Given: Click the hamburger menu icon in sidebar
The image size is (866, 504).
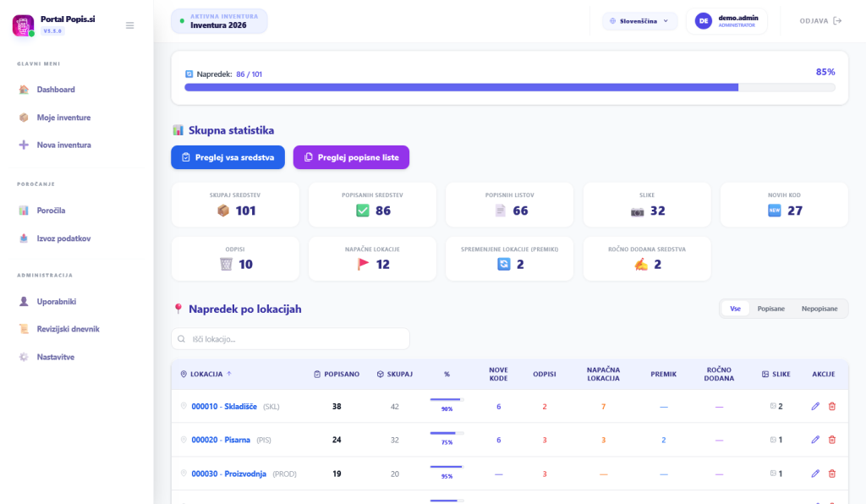Looking at the screenshot, I should coord(129,25).
